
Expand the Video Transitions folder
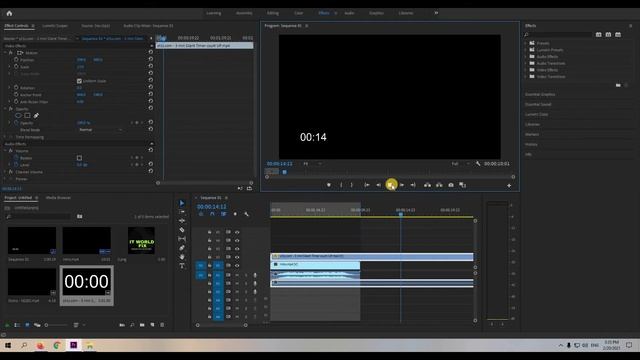526,76
